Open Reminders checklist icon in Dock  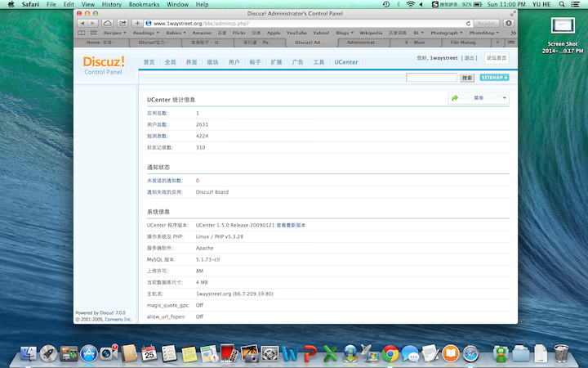[x=169, y=354]
